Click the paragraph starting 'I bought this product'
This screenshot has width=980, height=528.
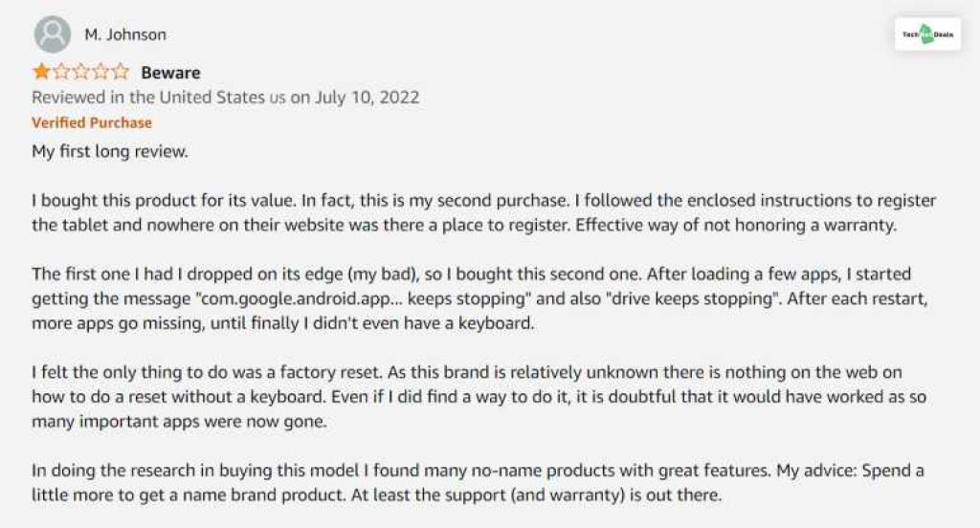(x=483, y=212)
